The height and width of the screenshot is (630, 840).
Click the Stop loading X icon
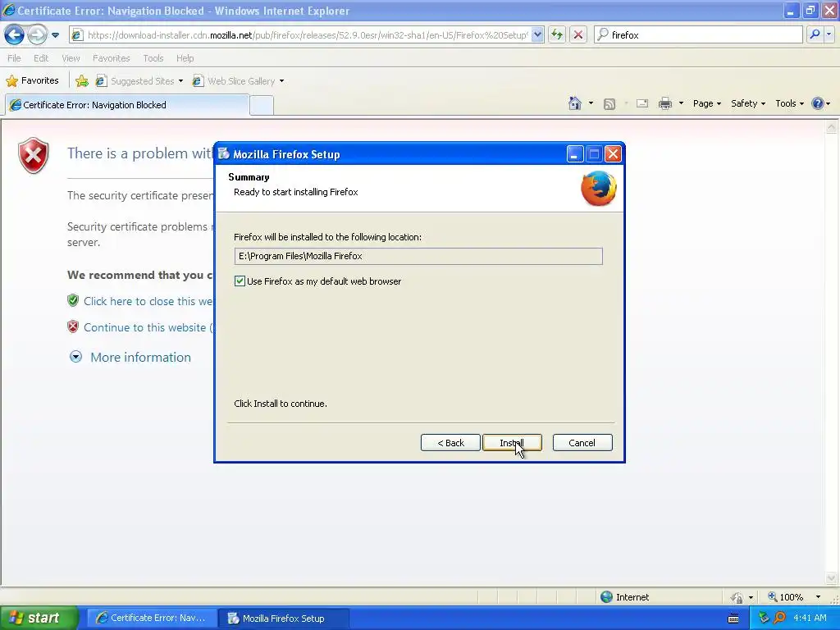pyautogui.click(x=578, y=35)
